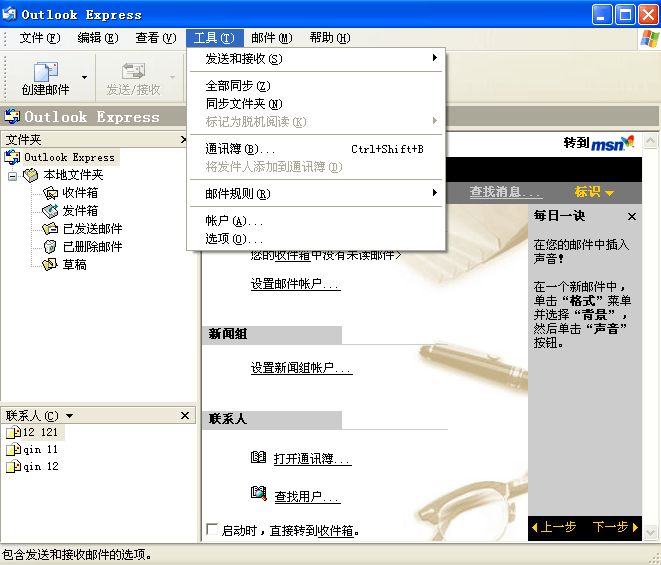Select the 已发送邮件 label in the folder tree
661x565 pixels.
click(92, 229)
